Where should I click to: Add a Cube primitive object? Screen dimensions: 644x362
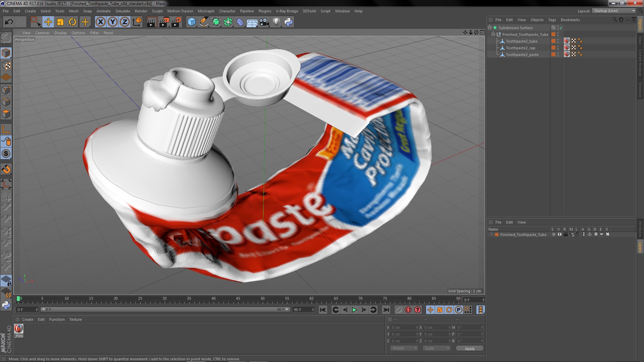192,22
